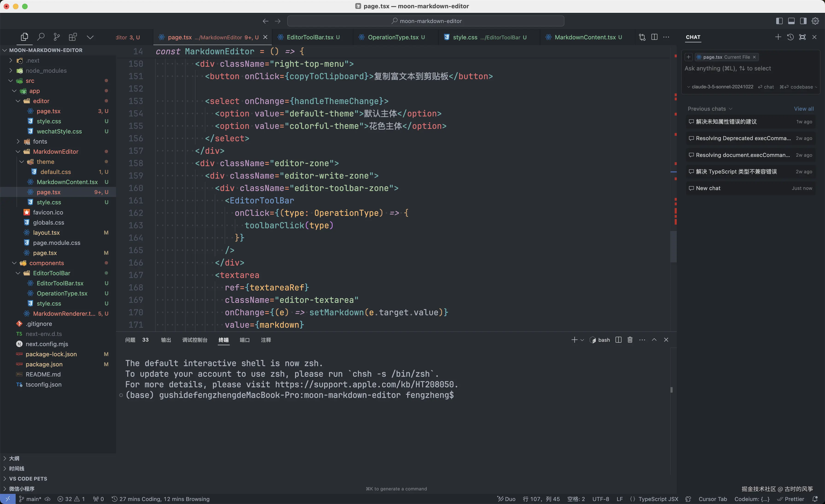The height and width of the screenshot is (504, 825).
Task: Switch to the EditorToolBar.tsx tab
Action: click(310, 37)
